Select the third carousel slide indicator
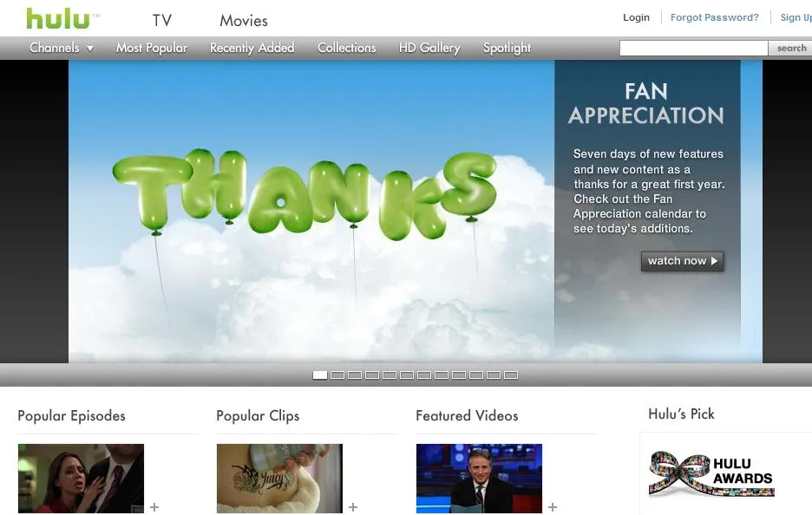Screen dimensions: 812x515 355,375
